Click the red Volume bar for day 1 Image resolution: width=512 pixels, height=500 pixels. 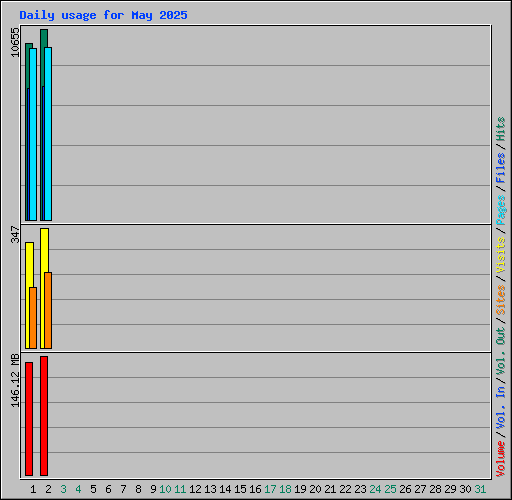[29, 419]
